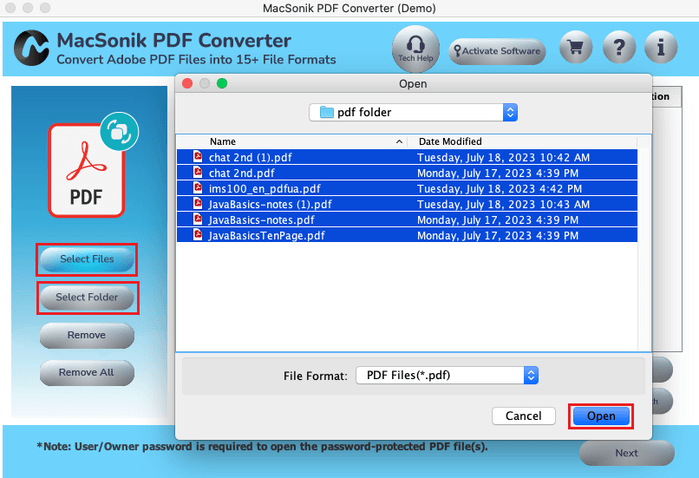Cancel the Open dialog
699x478 pixels.
[x=523, y=416]
